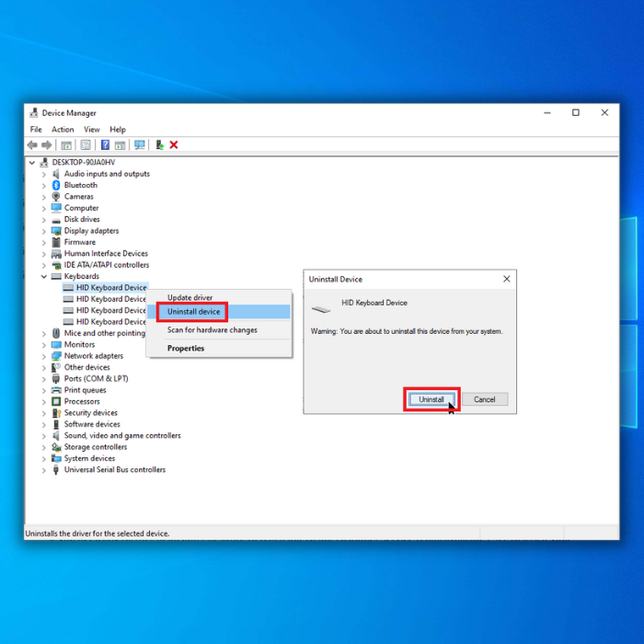Collapse the Keyboards category
Viewport: 644px width, 644px height.
43,276
